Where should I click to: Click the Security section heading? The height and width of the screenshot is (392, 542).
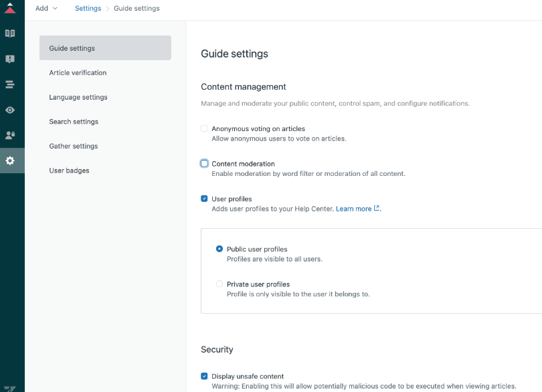pos(217,349)
